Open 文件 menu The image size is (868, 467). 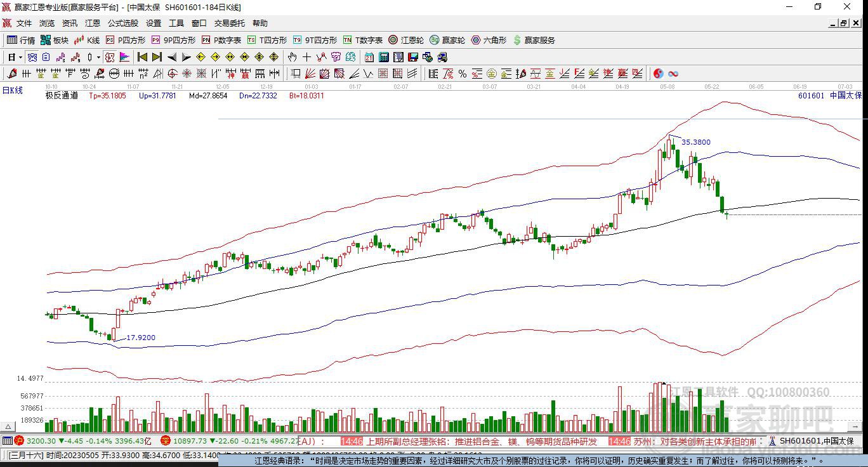[24, 23]
